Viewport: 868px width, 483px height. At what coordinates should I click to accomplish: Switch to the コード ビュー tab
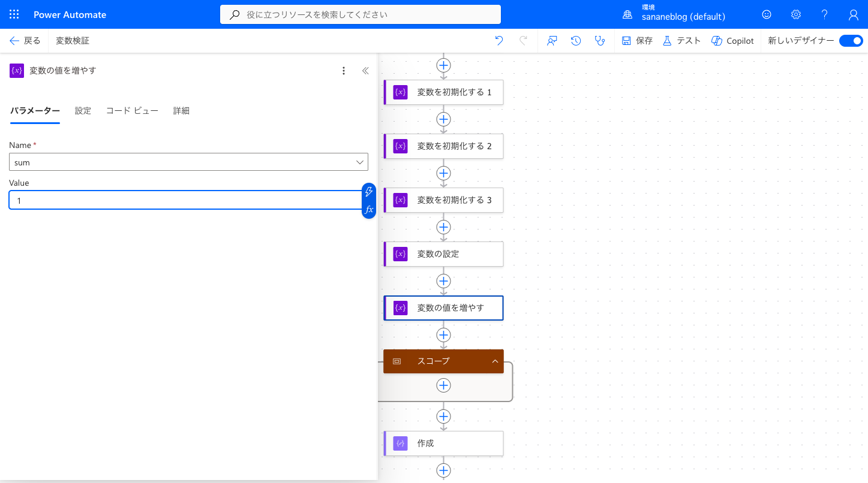pyautogui.click(x=132, y=111)
